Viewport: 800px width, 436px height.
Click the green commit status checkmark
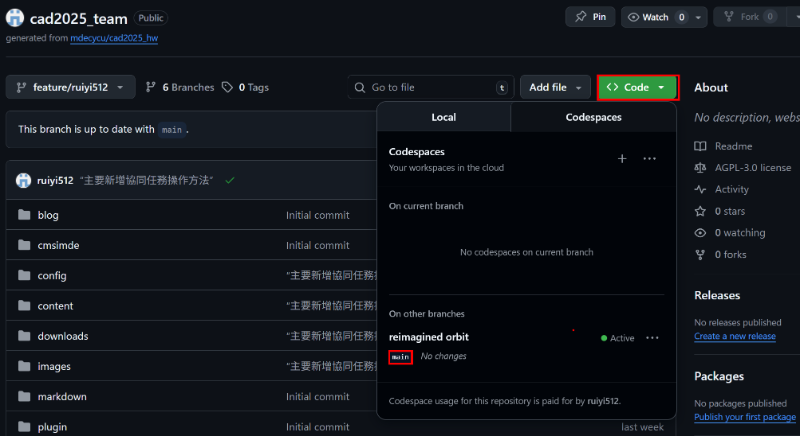tap(230, 180)
